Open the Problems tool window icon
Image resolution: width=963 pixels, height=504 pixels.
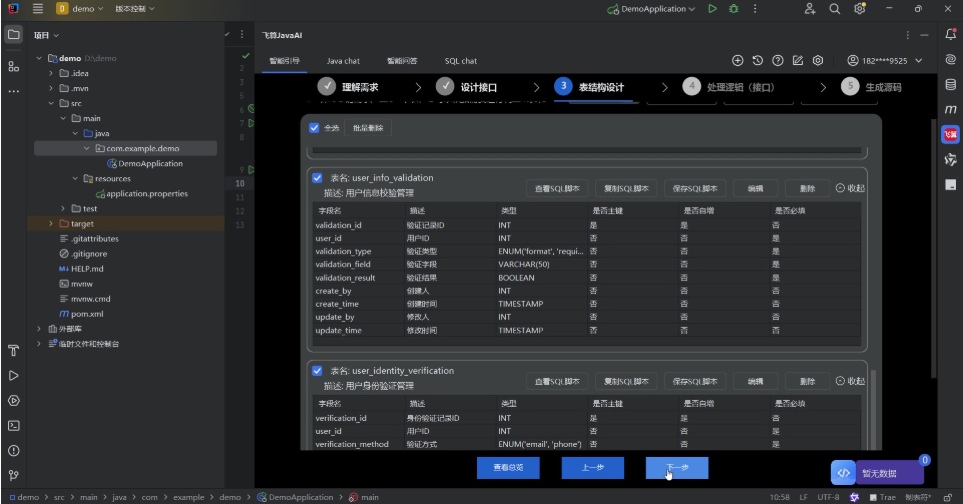(x=14, y=451)
